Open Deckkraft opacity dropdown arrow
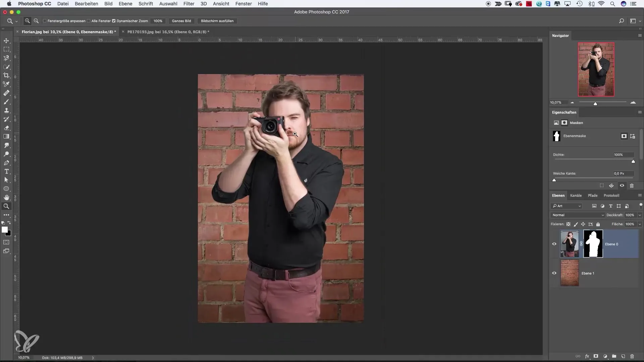The width and height of the screenshot is (644, 362). 640,215
